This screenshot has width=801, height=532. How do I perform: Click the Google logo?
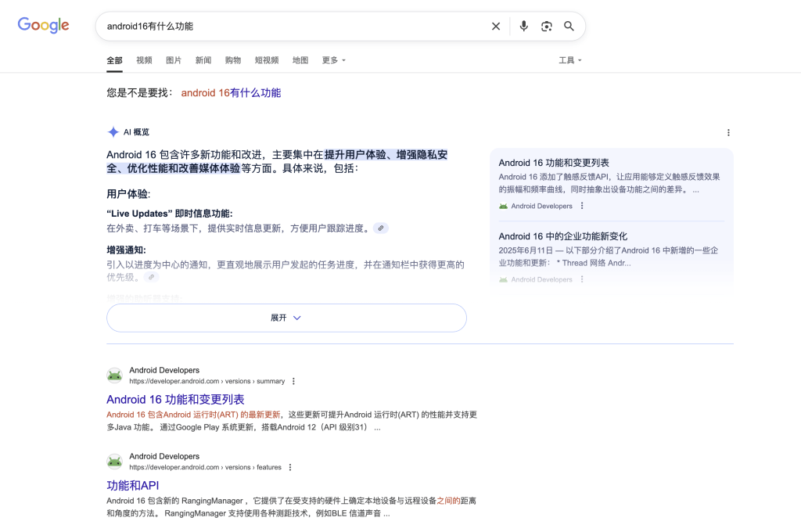44,25
